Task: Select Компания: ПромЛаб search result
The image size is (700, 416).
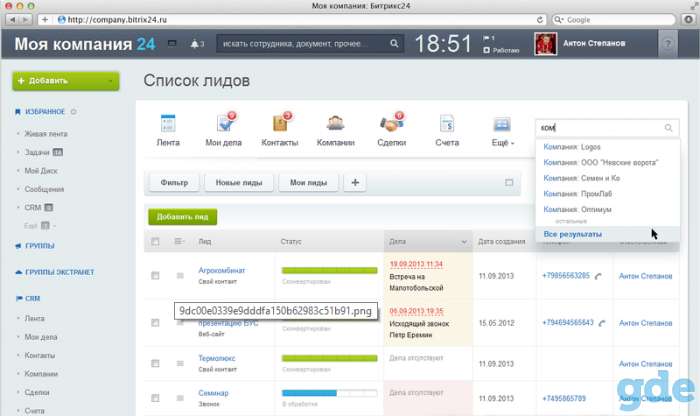Action: click(x=577, y=193)
